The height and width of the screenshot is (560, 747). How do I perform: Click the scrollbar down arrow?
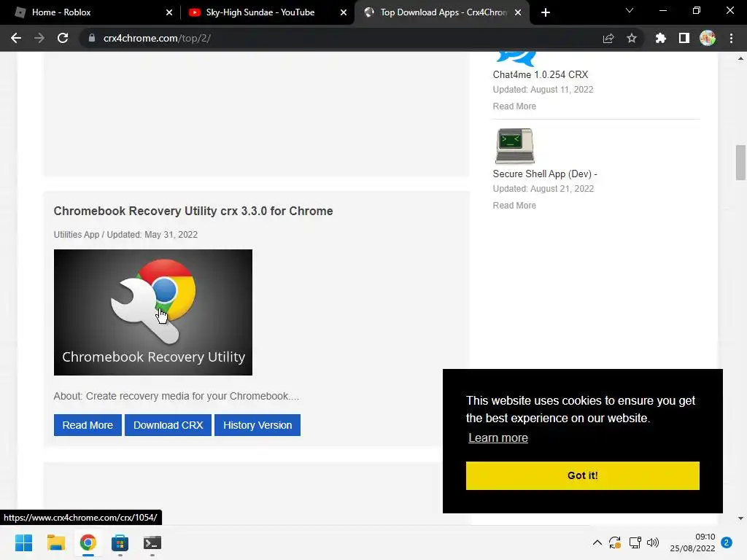pos(740,518)
